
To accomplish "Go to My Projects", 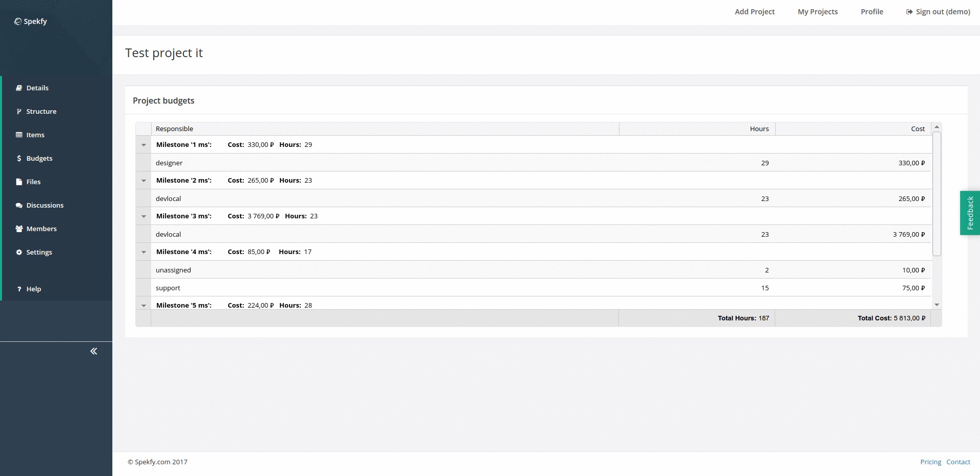I will (x=818, y=12).
